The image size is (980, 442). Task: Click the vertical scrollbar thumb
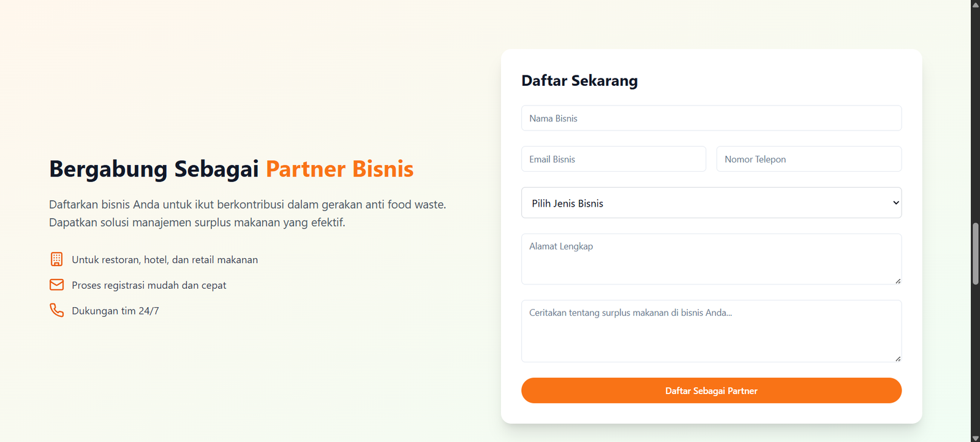(x=975, y=251)
